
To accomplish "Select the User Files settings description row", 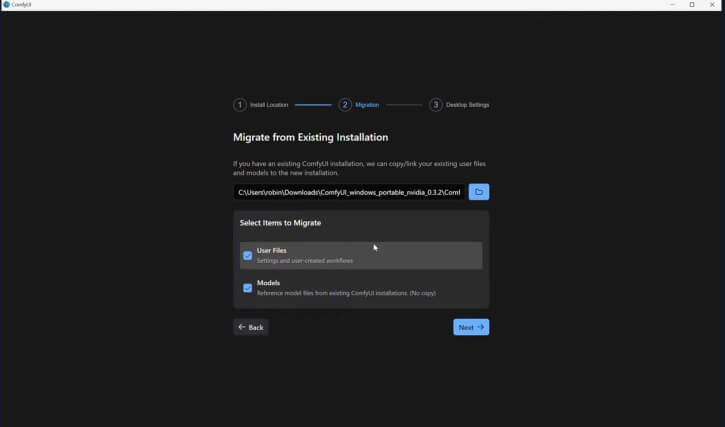I will pos(305,261).
